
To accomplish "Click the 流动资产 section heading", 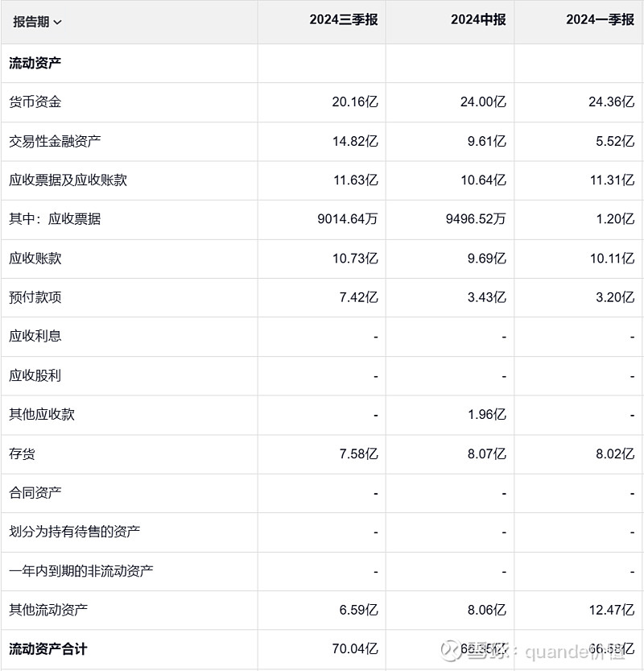I will tap(35, 64).
